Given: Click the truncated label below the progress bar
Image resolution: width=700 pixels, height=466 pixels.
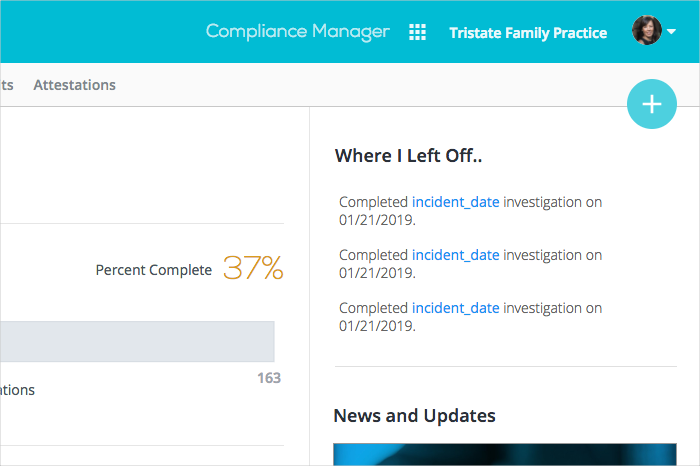Looking at the screenshot, I should point(17,390).
